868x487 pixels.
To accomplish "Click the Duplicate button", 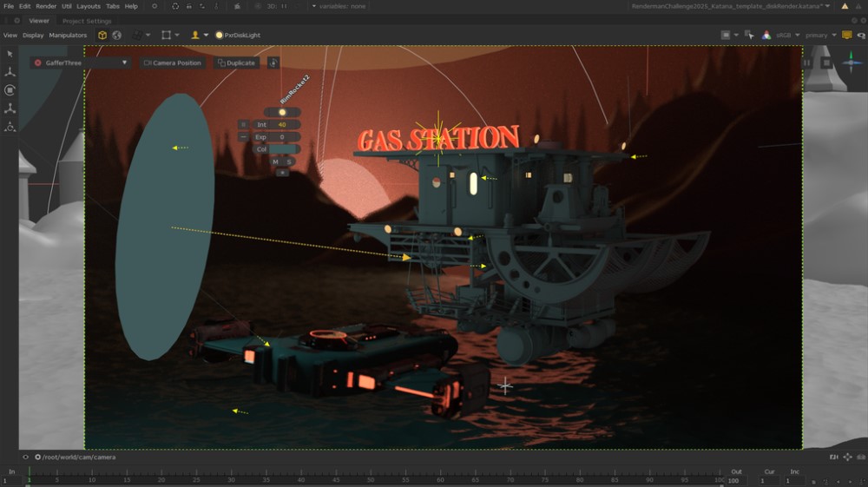I will point(236,63).
